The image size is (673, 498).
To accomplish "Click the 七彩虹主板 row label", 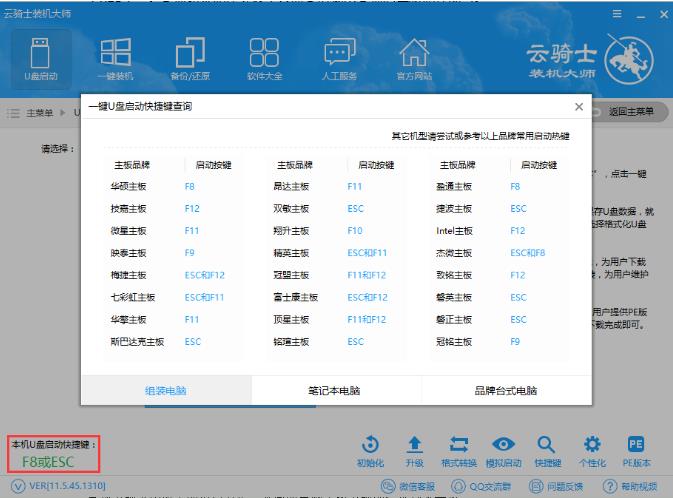I will [133, 297].
